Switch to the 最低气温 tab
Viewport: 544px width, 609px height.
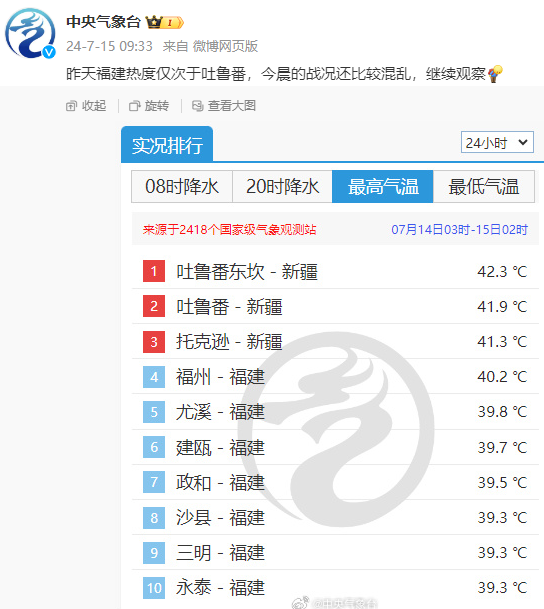484,186
